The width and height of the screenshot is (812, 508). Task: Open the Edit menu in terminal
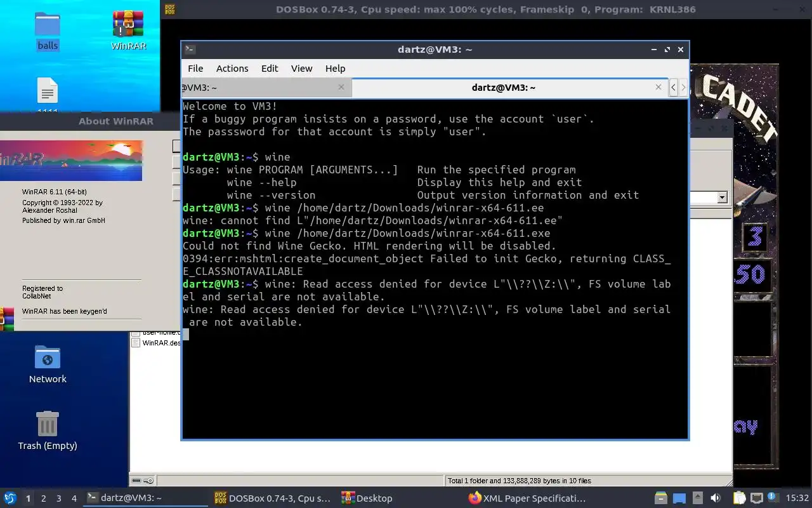click(x=270, y=69)
